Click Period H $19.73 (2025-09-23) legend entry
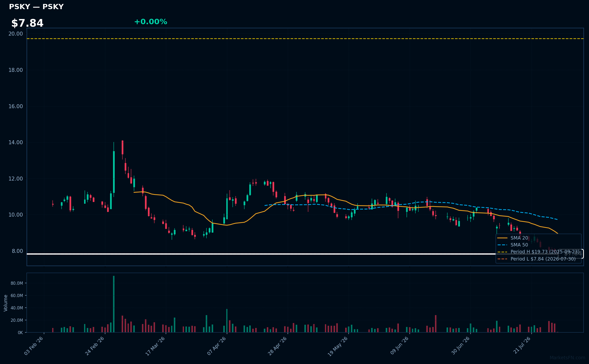The width and height of the screenshot is (589, 364). 538,252
